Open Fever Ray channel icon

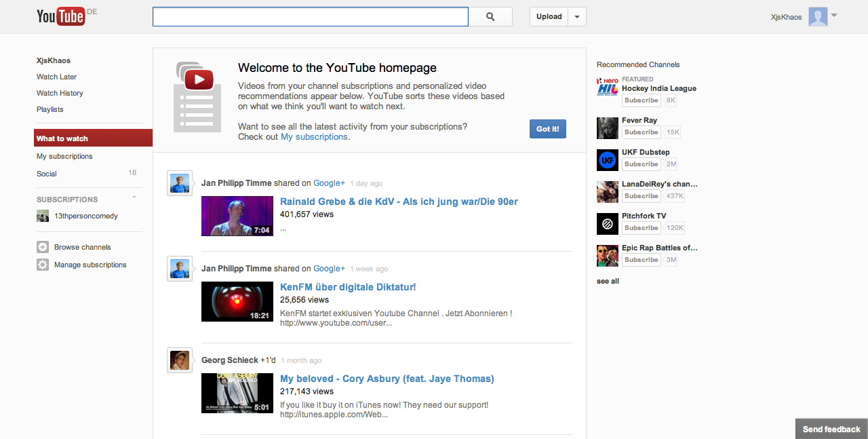tap(608, 128)
